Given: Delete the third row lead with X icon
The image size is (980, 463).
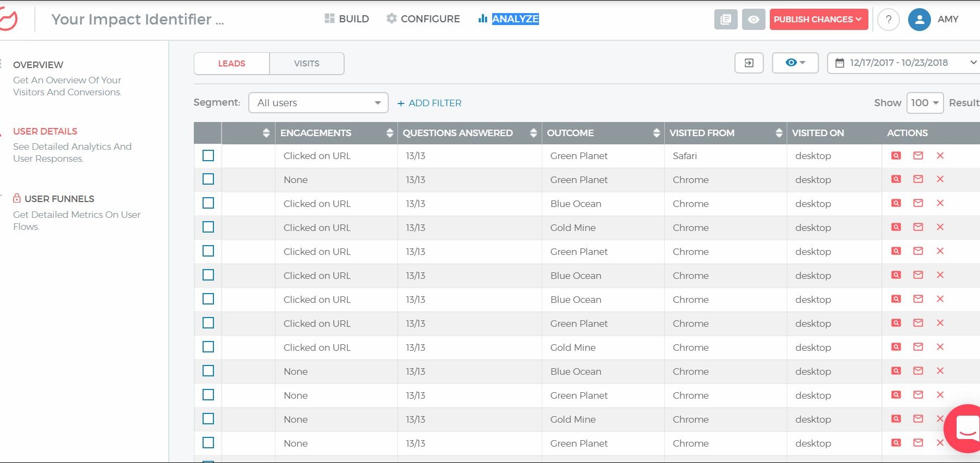Looking at the screenshot, I should [940, 203].
